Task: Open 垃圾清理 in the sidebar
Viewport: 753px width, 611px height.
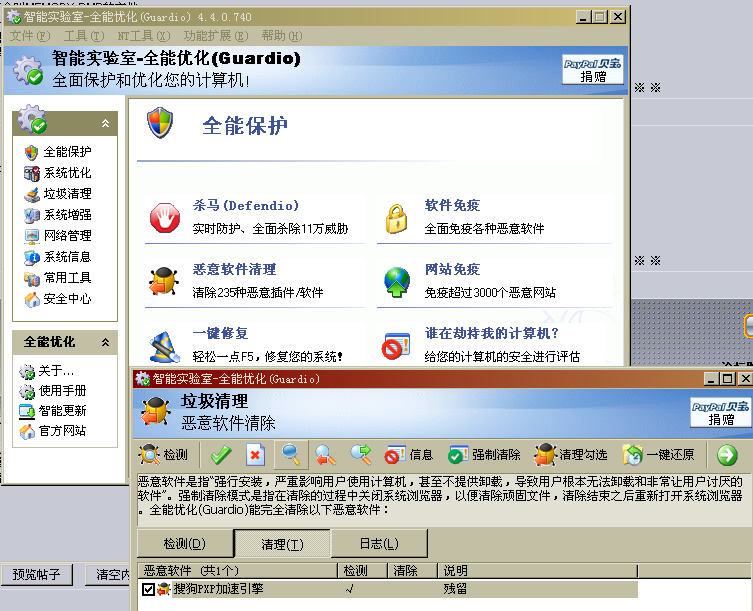Action: pyautogui.click(x=67, y=194)
